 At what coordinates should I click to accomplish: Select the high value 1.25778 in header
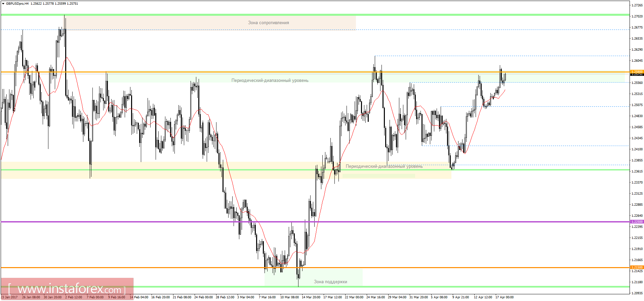pyautogui.click(x=48, y=4)
